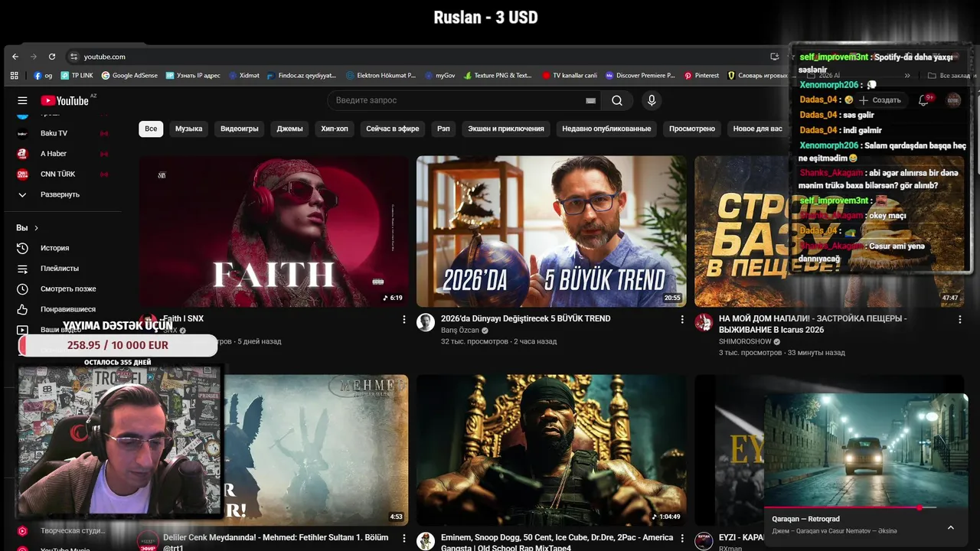The image size is (980, 551).
Task: Select the Видеоигры filter chip
Action: pos(240,129)
